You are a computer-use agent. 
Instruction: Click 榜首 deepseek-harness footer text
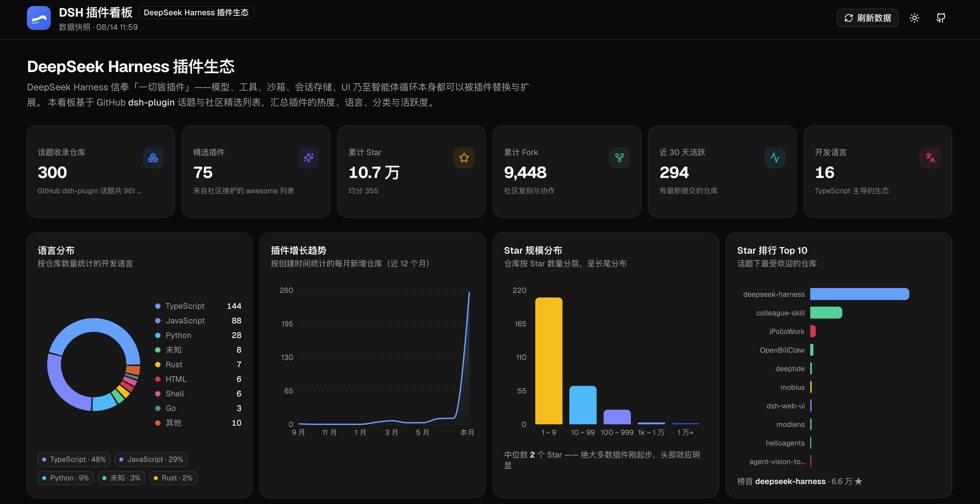click(800, 481)
